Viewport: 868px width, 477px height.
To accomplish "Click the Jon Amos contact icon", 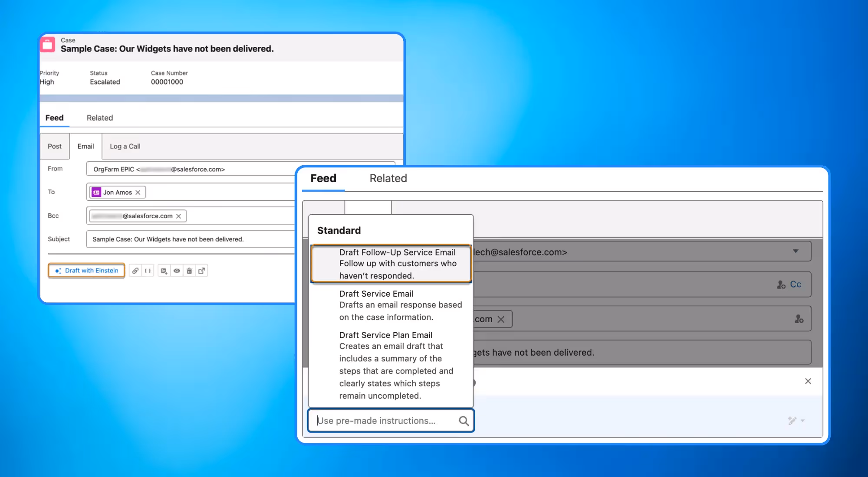I will pos(96,192).
